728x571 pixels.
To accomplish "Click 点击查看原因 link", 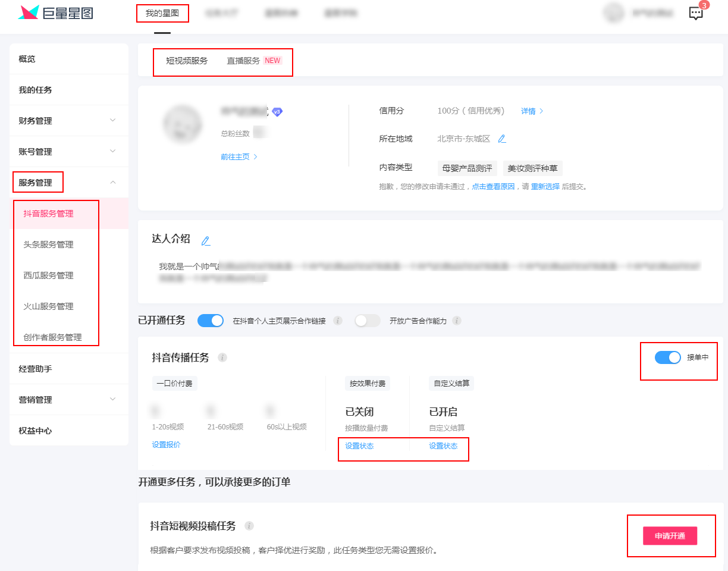I will (493, 186).
